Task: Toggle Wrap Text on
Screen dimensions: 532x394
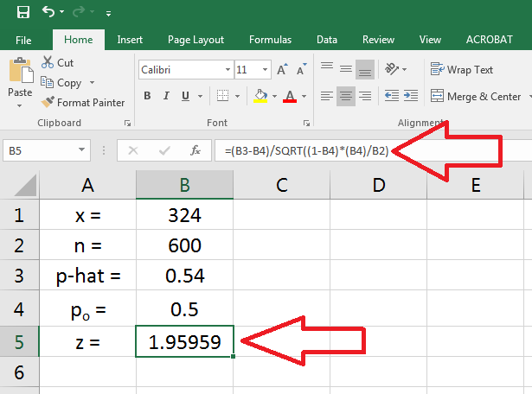Action: coord(462,70)
